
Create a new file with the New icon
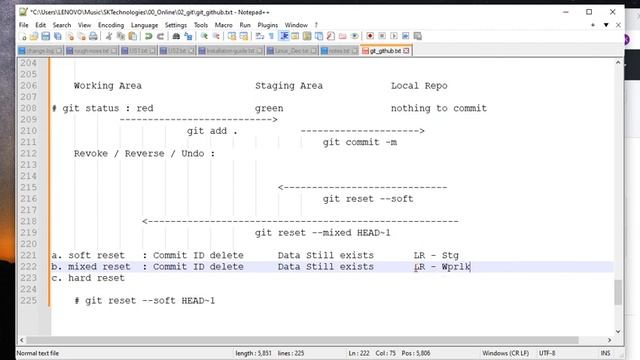point(23,36)
